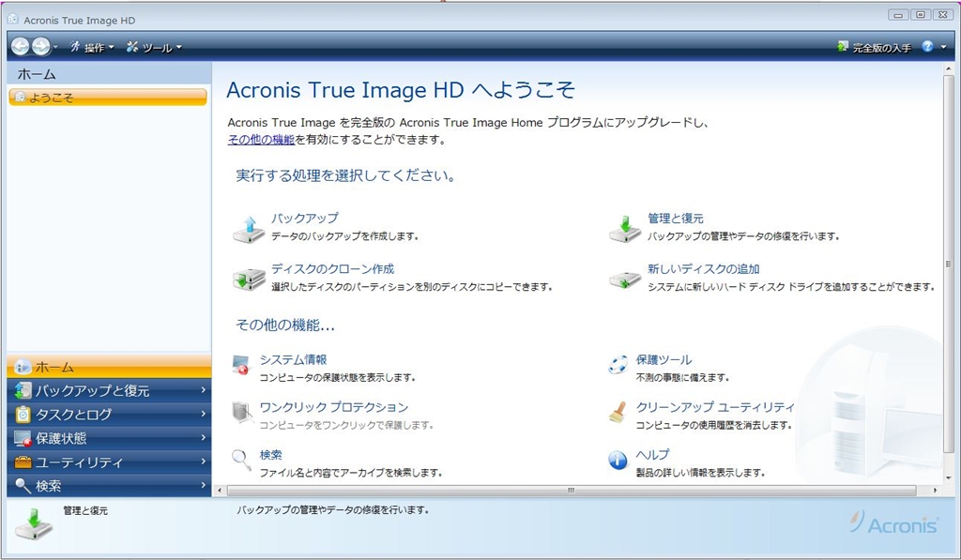Viewport: 961px width, 560px height.
Task: Click the Search (検索) magnifier icon in main panel
Action: (241, 461)
